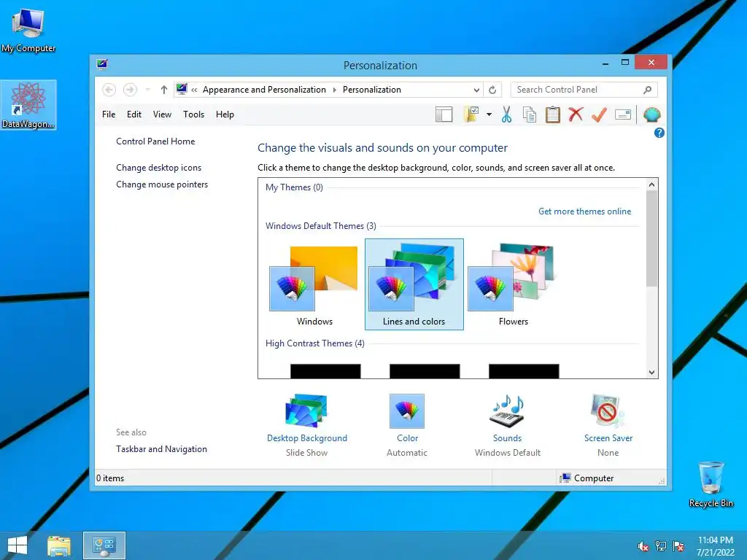747x560 pixels.
Task: Click the Classic Shell settings shell icon
Action: point(651,114)
